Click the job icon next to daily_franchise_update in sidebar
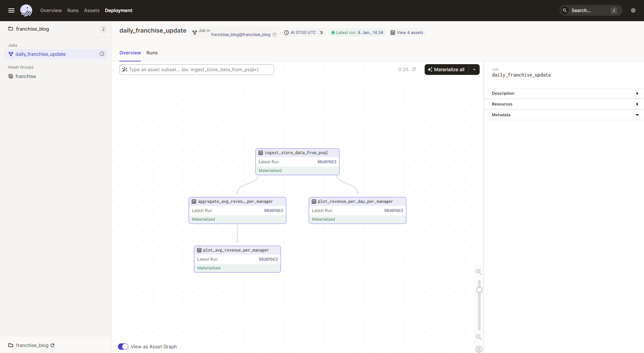This screenshot has width=644, height=353. tap(11, 54)
